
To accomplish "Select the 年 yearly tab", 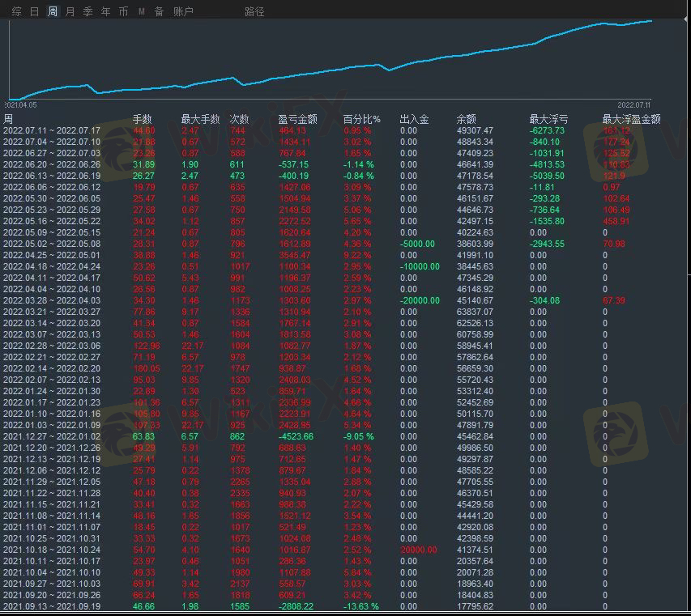I will click(105, 11).
